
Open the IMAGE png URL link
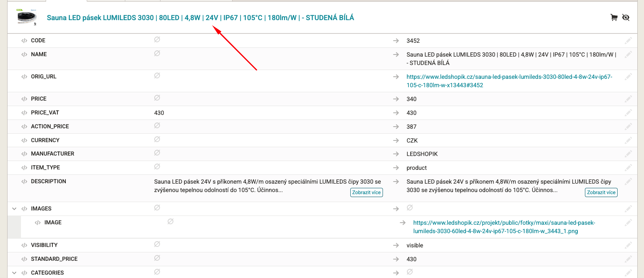click(x=504, y=227)
